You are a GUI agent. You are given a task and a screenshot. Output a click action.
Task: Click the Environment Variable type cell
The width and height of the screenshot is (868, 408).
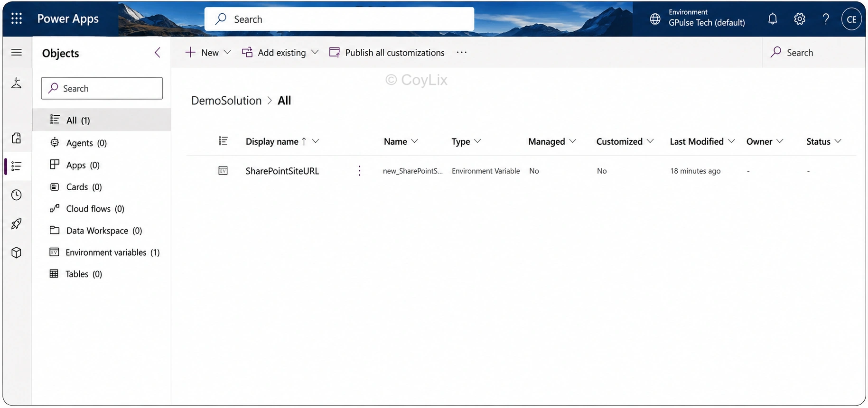[485, 171]
